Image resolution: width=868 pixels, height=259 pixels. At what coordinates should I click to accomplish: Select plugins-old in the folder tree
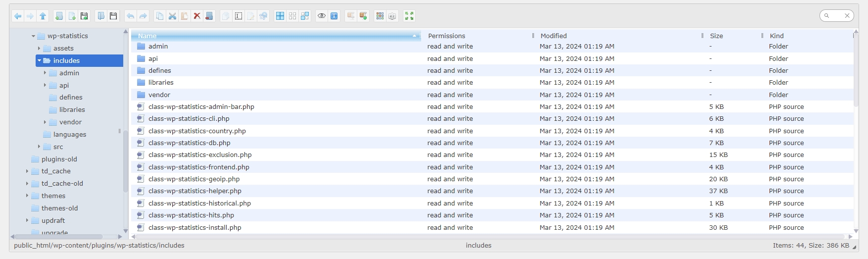[54, 159]
